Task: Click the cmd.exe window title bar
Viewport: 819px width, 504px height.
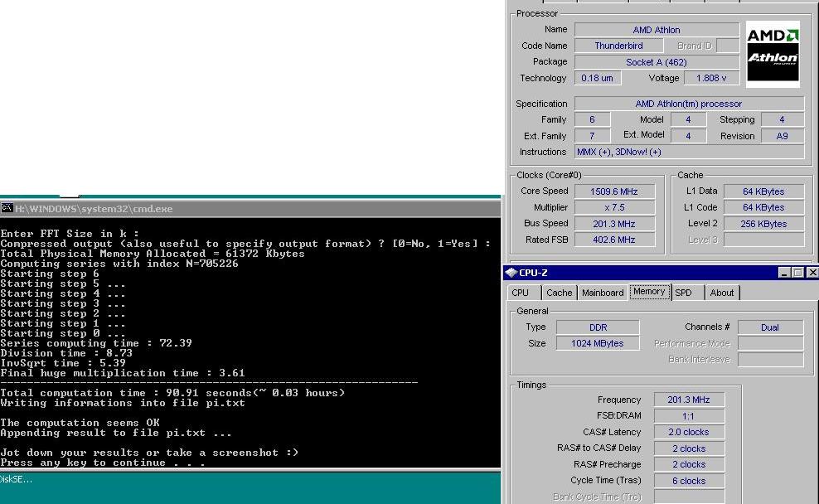Action: click(250, 208)
